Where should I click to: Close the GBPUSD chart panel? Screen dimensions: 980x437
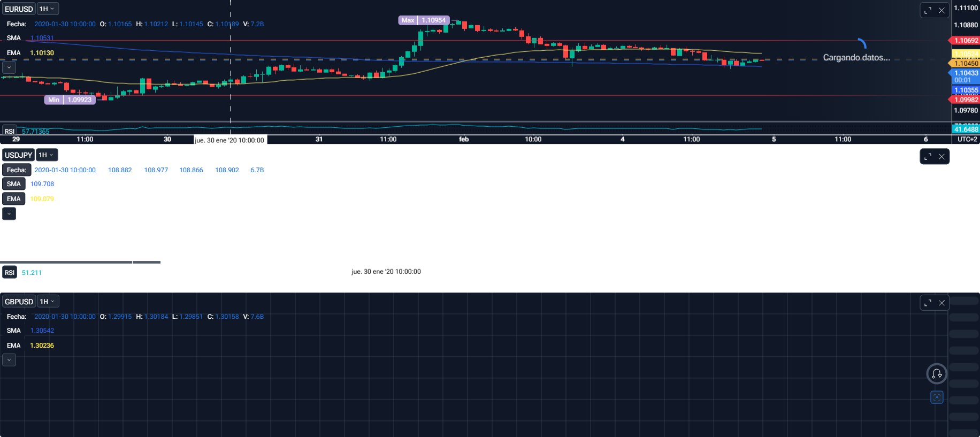pos(941,303)
